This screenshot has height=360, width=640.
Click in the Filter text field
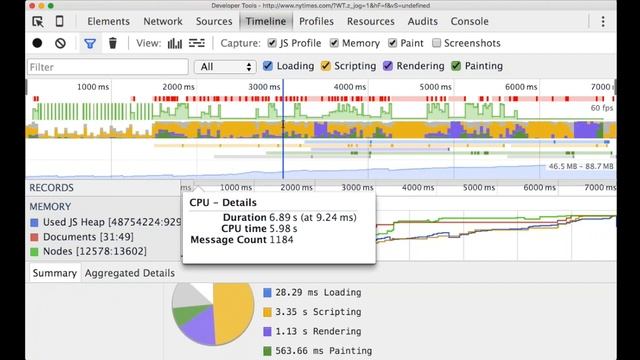click(108, 67)
